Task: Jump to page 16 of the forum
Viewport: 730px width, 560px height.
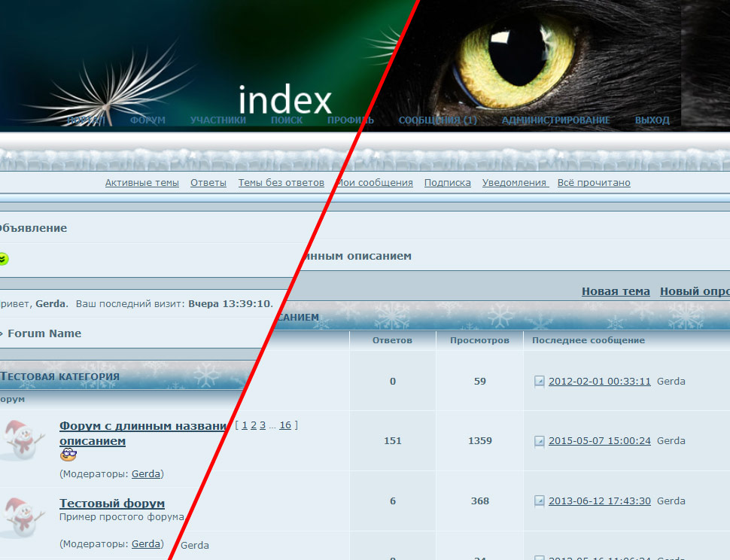Action: click(x=285, y=425)
